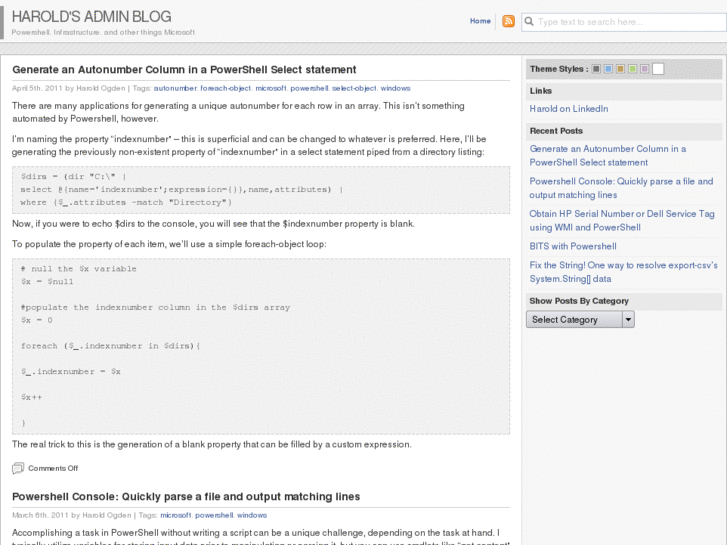Open powershell tag under second post

(214, 515)
